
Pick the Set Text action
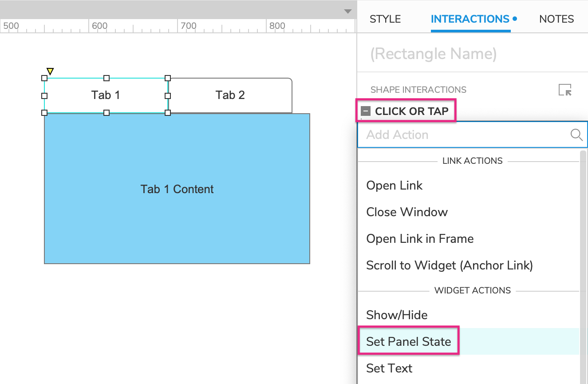pos(389,368)
